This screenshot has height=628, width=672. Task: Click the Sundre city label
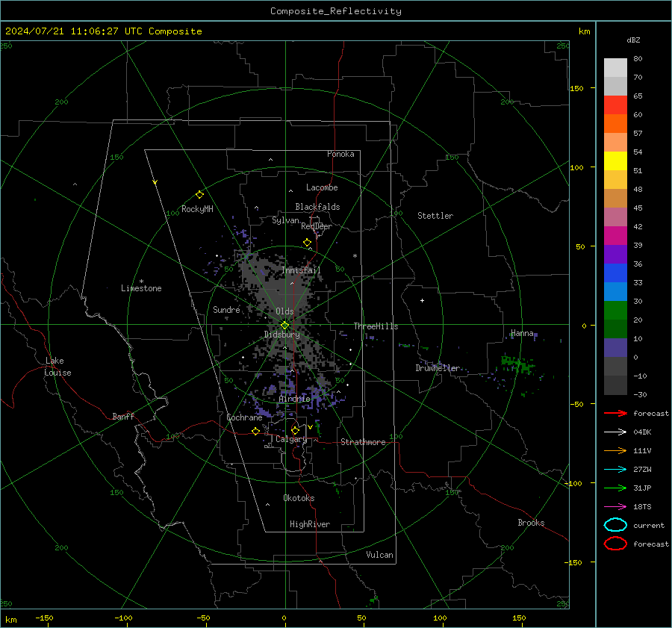(x=226, y=309)
